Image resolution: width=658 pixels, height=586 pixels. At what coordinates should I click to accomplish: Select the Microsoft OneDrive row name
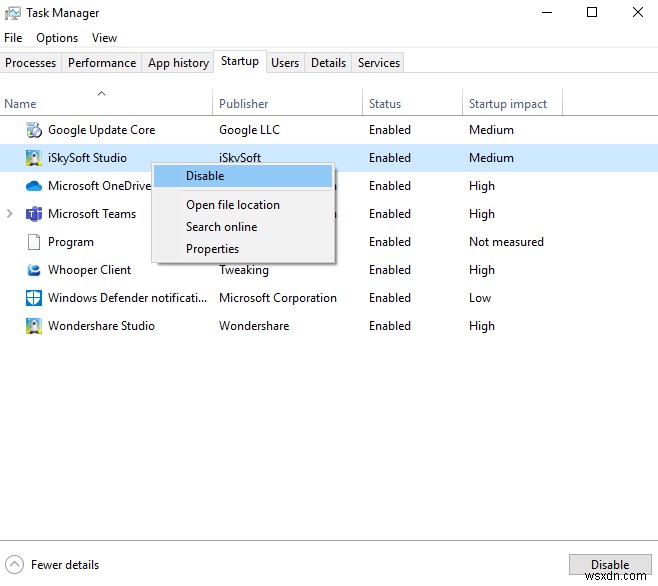point(99,186)
